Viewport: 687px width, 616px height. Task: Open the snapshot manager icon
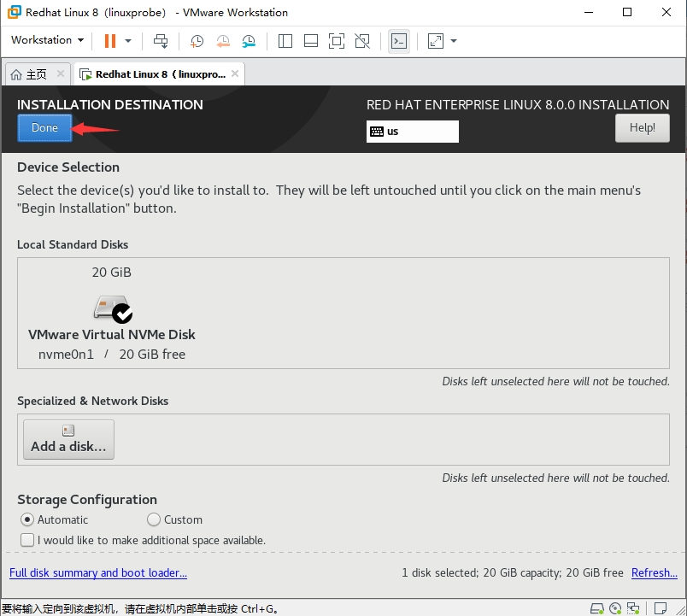tap(249, 41)
